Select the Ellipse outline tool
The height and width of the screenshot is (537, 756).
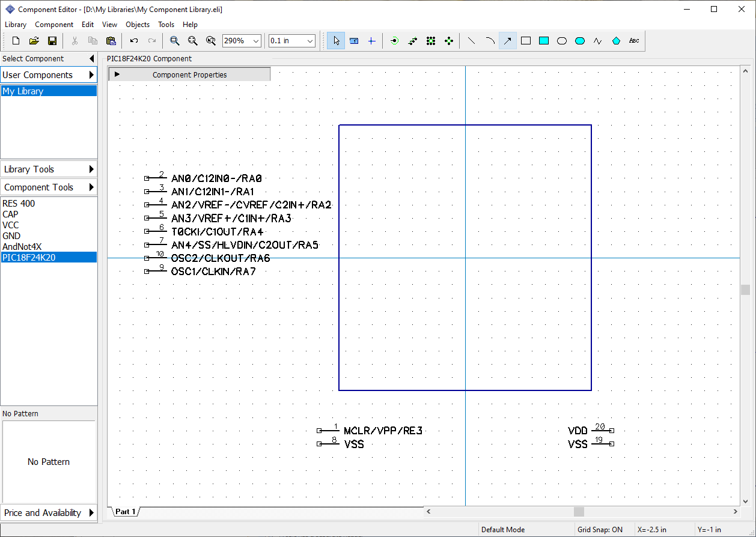562,41
